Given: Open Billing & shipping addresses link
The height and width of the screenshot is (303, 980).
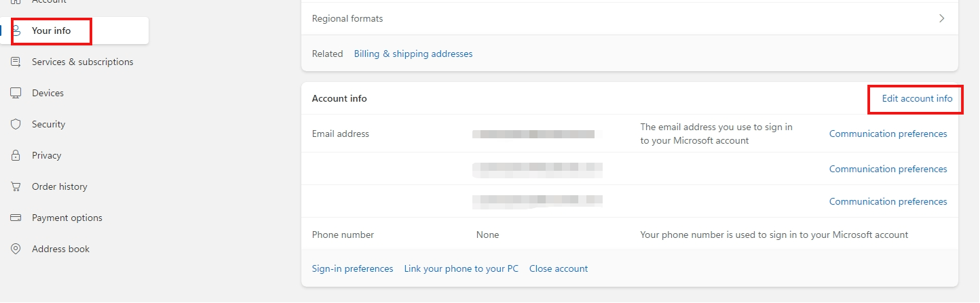Looking at the screenshot, I should pyautogui.click(x=413, y=54).
